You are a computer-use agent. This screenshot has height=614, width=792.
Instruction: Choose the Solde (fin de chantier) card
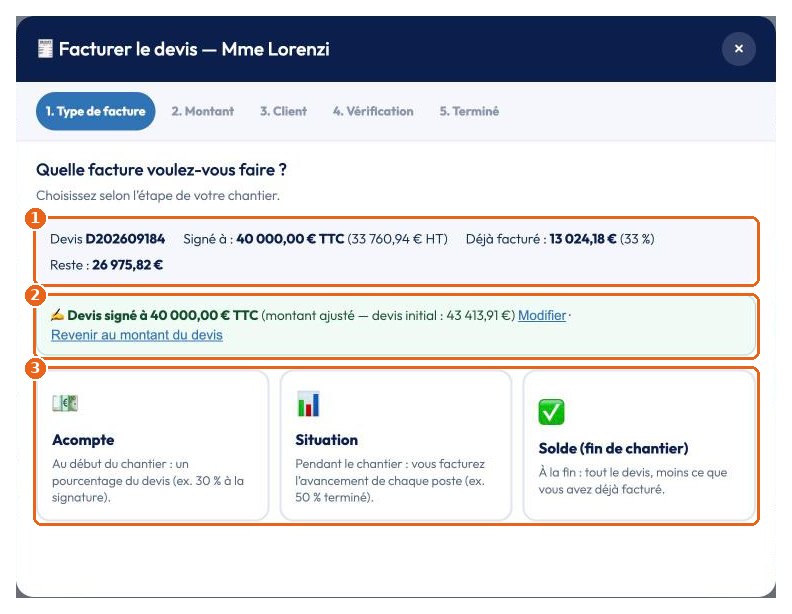pos(639,446)
